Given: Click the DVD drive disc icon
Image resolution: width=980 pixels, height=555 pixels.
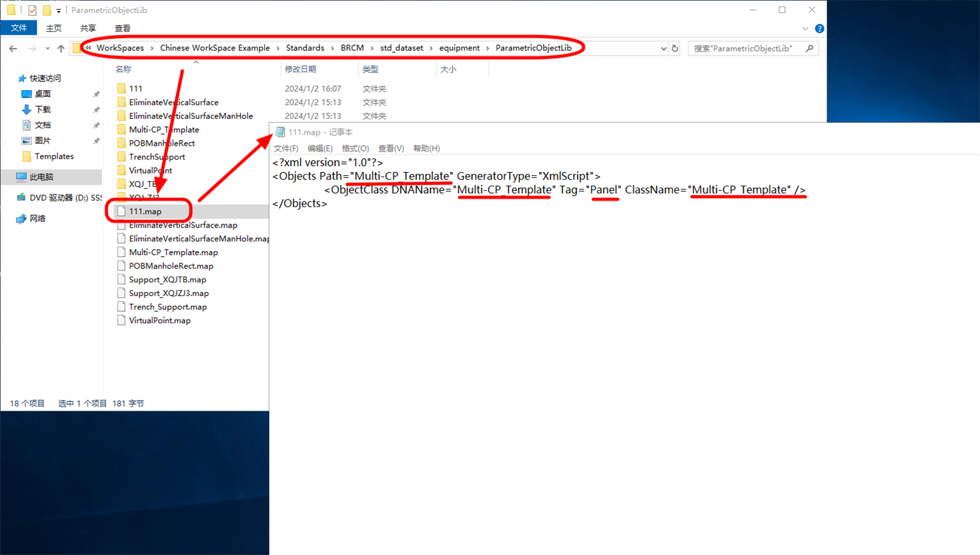Looking at the screenshot, I should point(22,197).
